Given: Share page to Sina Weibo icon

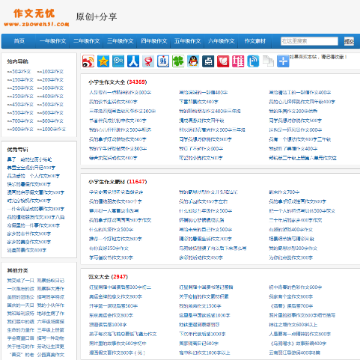Looking at the screenshot, I should click(88, 61).
